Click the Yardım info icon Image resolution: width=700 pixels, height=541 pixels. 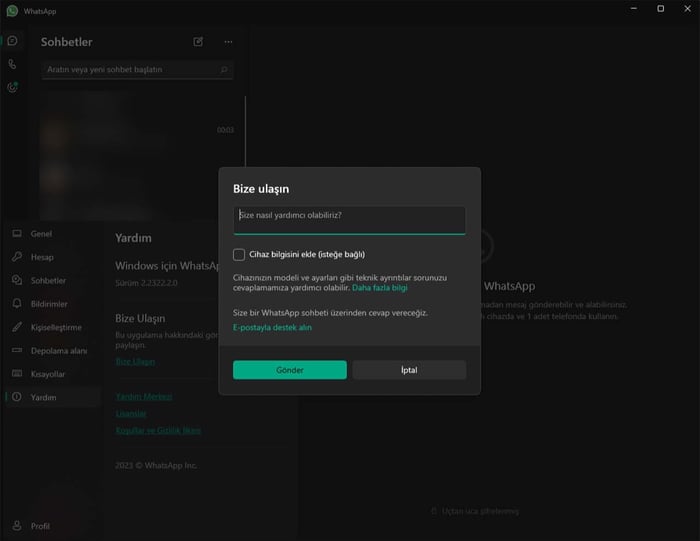tap(17, 397)
